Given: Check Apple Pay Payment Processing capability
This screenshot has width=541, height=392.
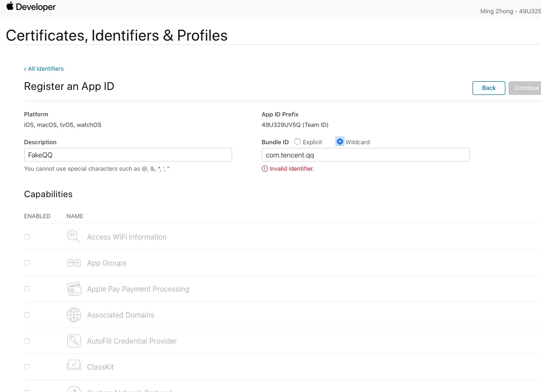Looking at the screenshot, I should [27, 289].
